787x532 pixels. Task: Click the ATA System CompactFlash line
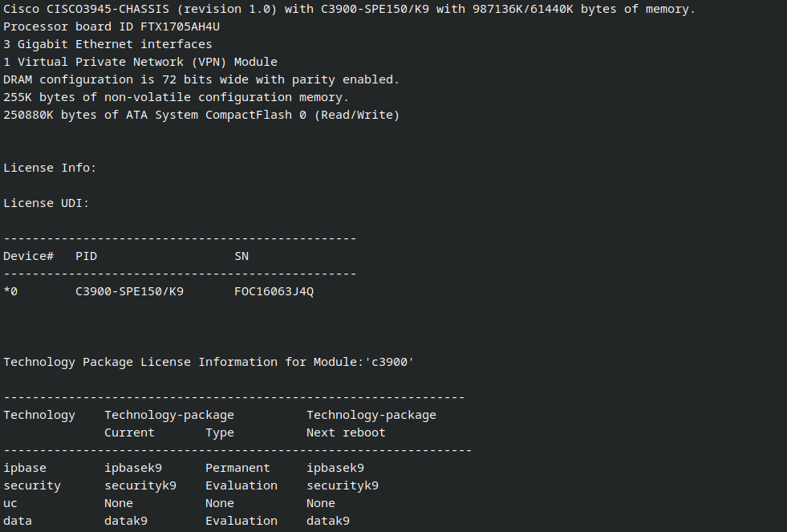201,115
